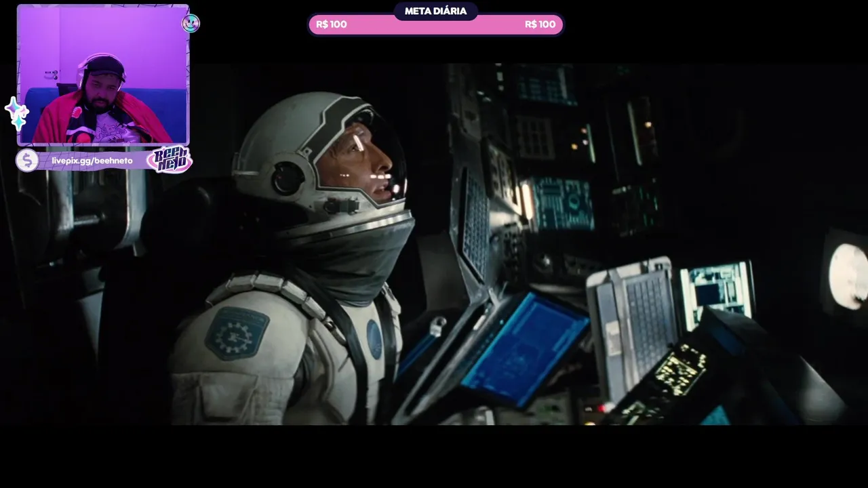Screen dimensions: 868x488
Task: Click the dollar sign donation icon
Action: click(27, 161)
